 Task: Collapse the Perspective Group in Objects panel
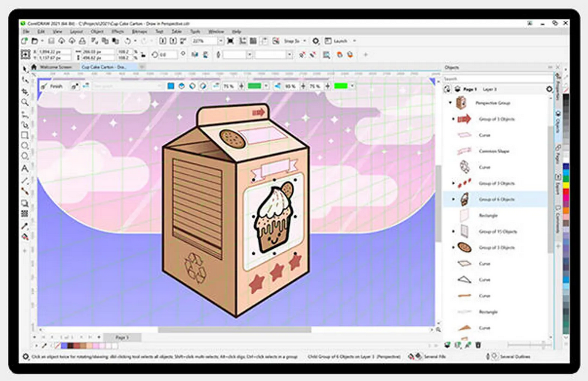click(449, 102)
